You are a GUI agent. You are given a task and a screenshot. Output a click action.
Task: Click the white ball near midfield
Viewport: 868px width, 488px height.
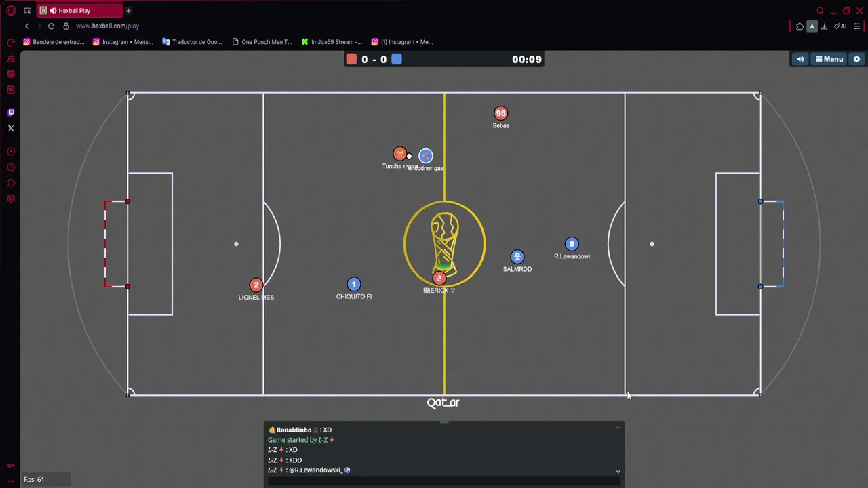coord(409,157)
